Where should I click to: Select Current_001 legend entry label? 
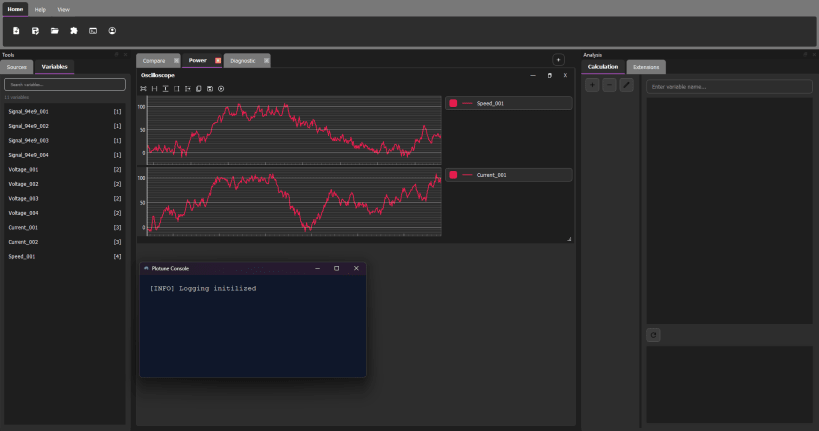click(492, 175)
